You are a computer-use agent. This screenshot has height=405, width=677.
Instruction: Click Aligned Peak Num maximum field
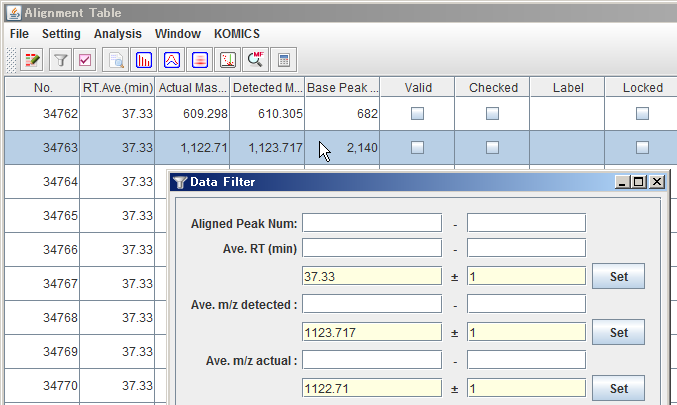point(526,223)
